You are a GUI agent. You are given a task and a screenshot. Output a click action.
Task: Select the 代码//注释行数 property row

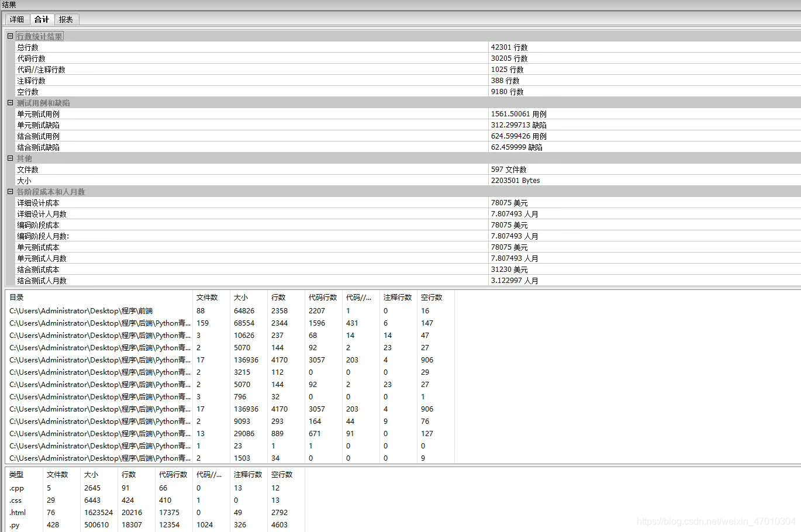tap(408, 70)
